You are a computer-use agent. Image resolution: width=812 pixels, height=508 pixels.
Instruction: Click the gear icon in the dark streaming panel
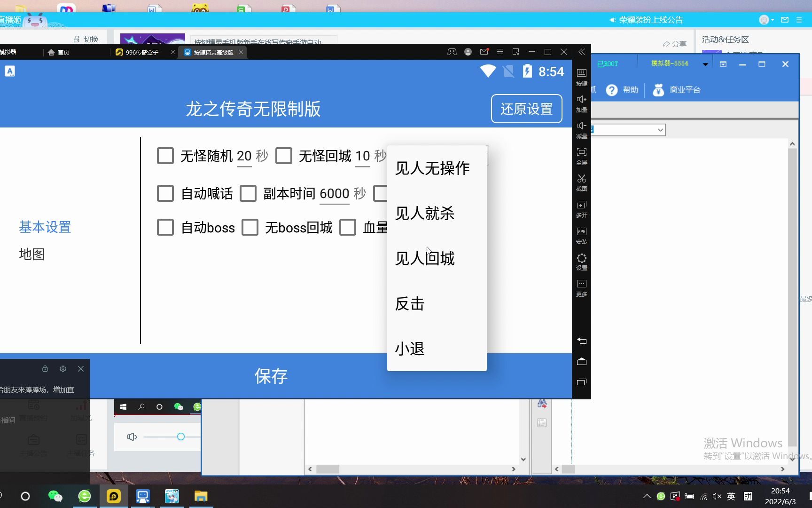(63, 369)
